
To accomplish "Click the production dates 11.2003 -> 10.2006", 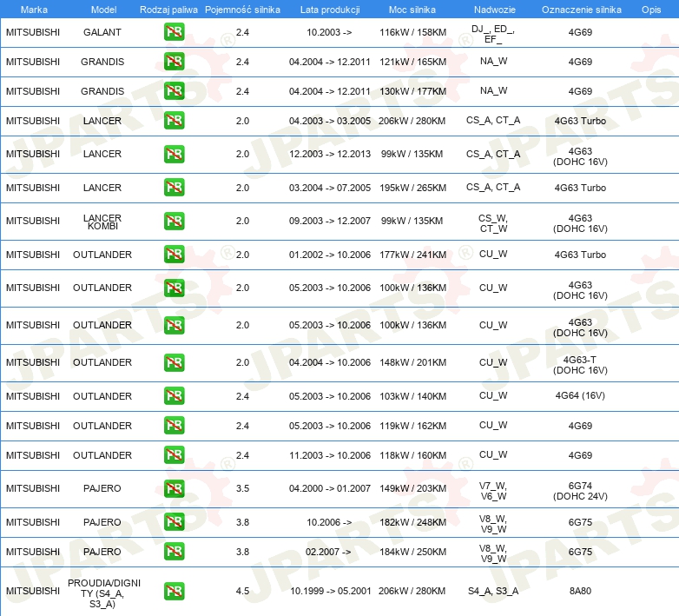I will [x=330, y=455].
